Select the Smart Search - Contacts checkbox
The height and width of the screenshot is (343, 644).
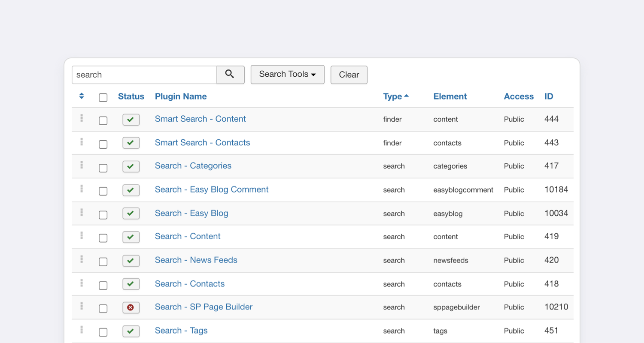point(103,144)
